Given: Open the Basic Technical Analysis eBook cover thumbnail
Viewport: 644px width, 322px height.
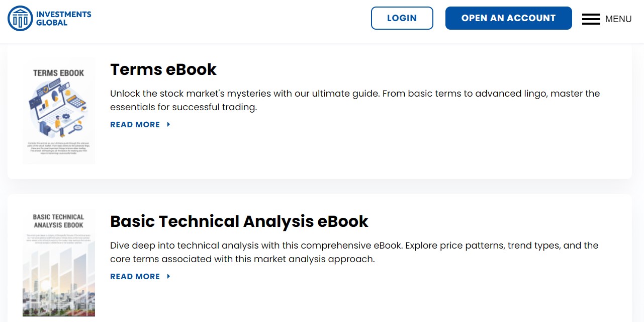Looking at the screenshot, I should coord(59,262).
